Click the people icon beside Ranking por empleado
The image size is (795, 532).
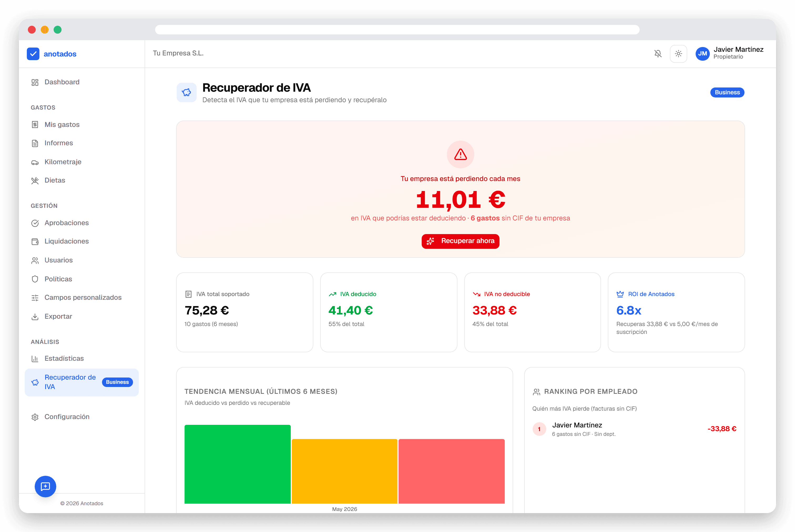coord(536,392)
